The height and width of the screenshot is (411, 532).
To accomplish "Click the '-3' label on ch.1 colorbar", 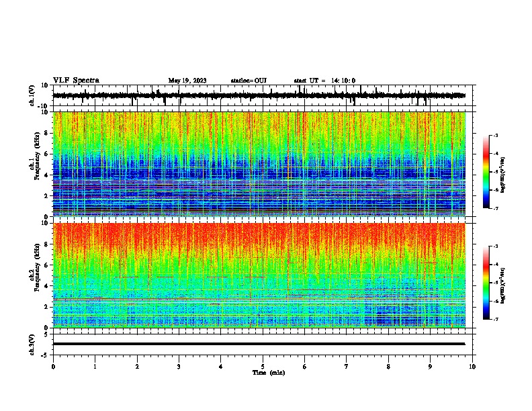I will coord(495,136).
